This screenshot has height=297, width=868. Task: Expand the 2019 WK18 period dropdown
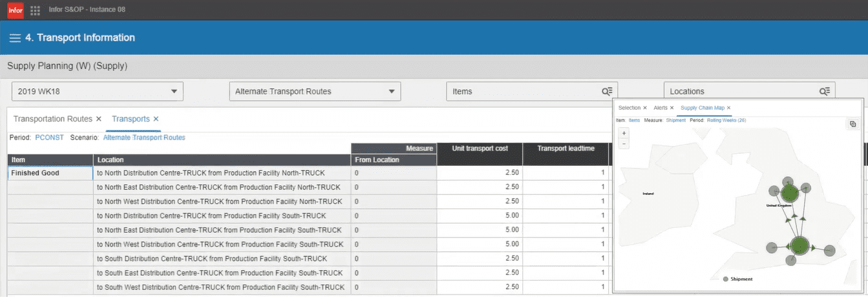(x=98, y=92)
